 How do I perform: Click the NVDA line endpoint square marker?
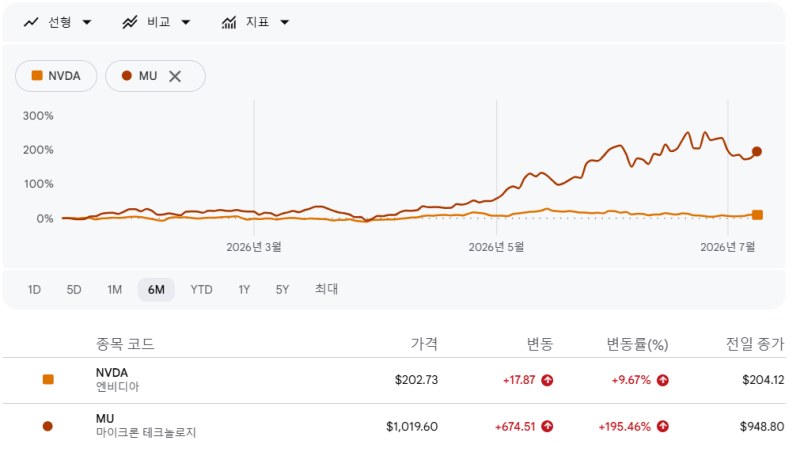[758, 215]
